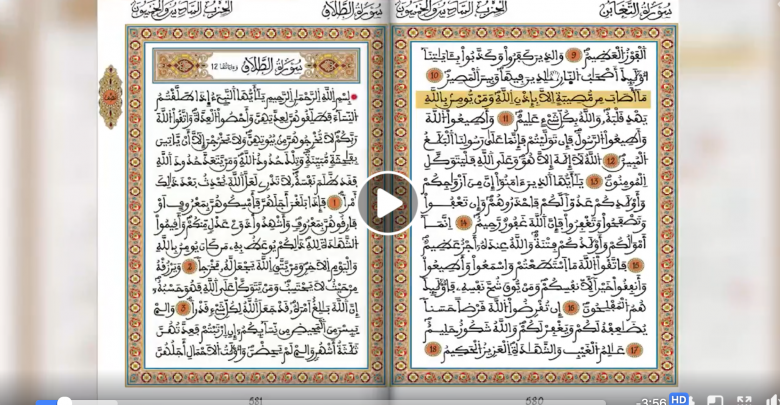
Task: Click the ornamental hizb marker in left margin
Action: (x=110, y=97)
